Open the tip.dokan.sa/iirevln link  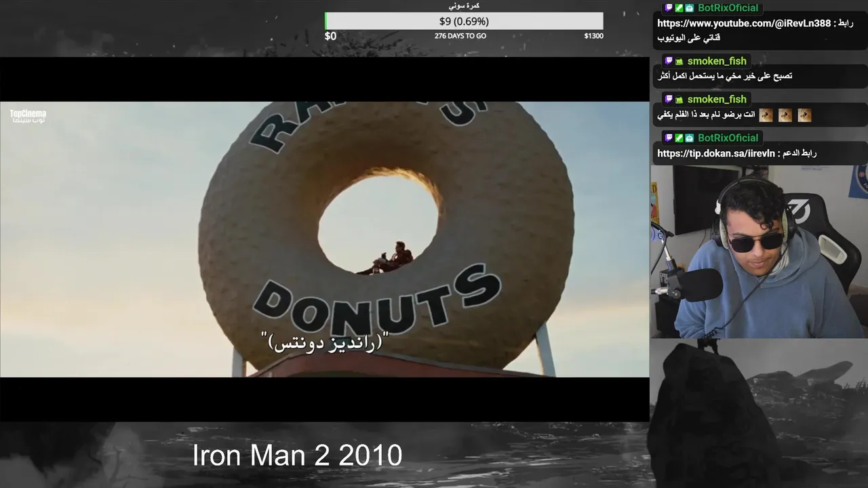coord(715,153)
